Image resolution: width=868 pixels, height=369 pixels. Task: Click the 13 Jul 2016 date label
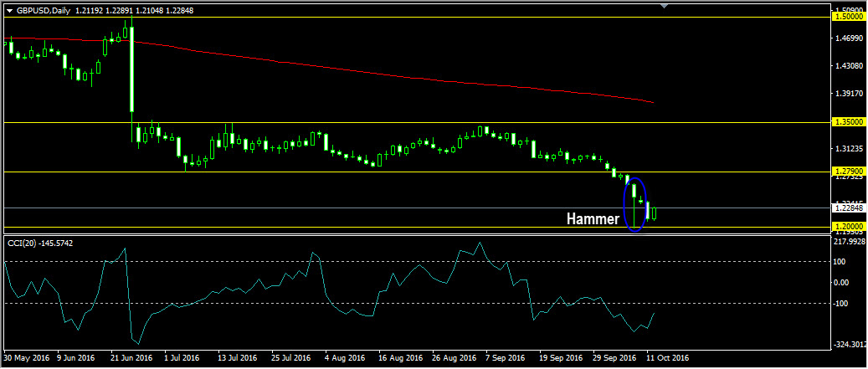(x=237, y=358)
